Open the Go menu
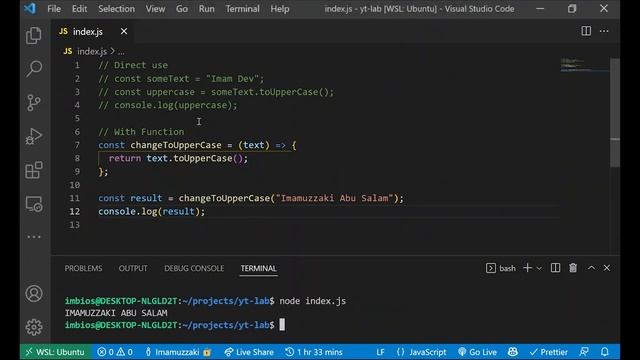 182,9
